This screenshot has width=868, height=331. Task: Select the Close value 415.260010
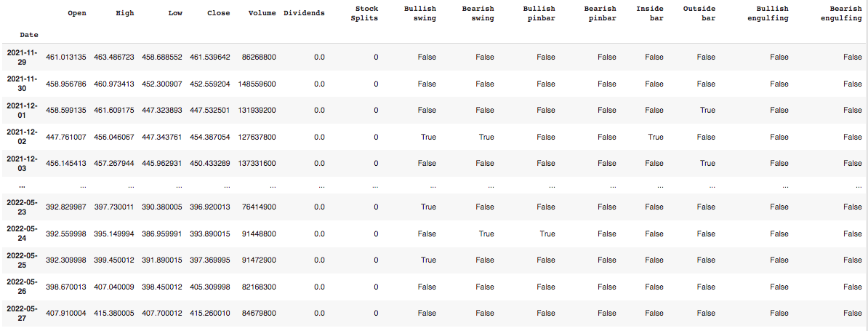[210, 314]
